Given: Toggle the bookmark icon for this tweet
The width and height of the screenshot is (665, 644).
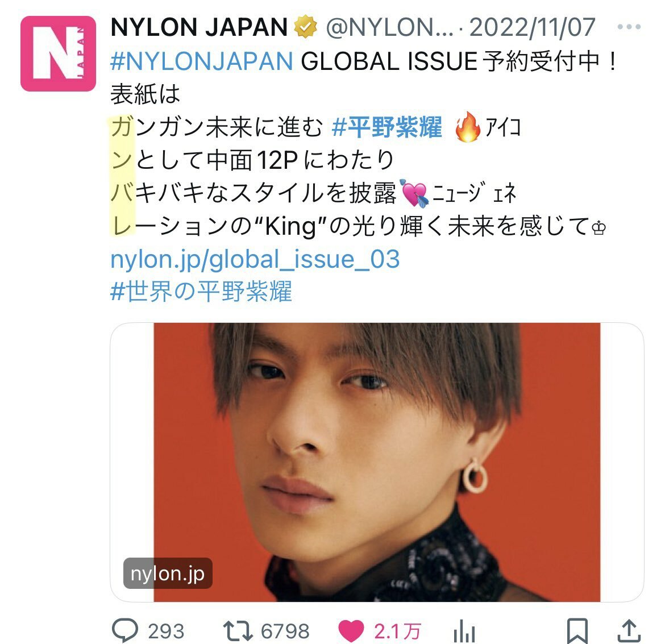Looking at the screenshot, I should (577, 631).
